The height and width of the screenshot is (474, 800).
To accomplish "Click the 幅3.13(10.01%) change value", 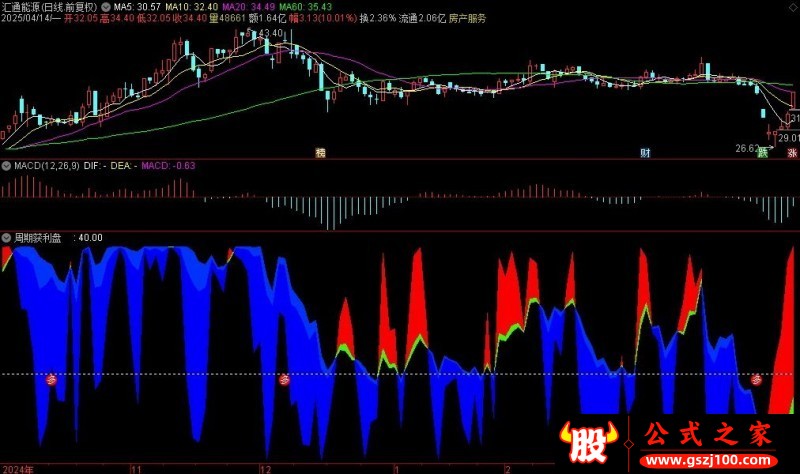I will click(x=323, y=19).
